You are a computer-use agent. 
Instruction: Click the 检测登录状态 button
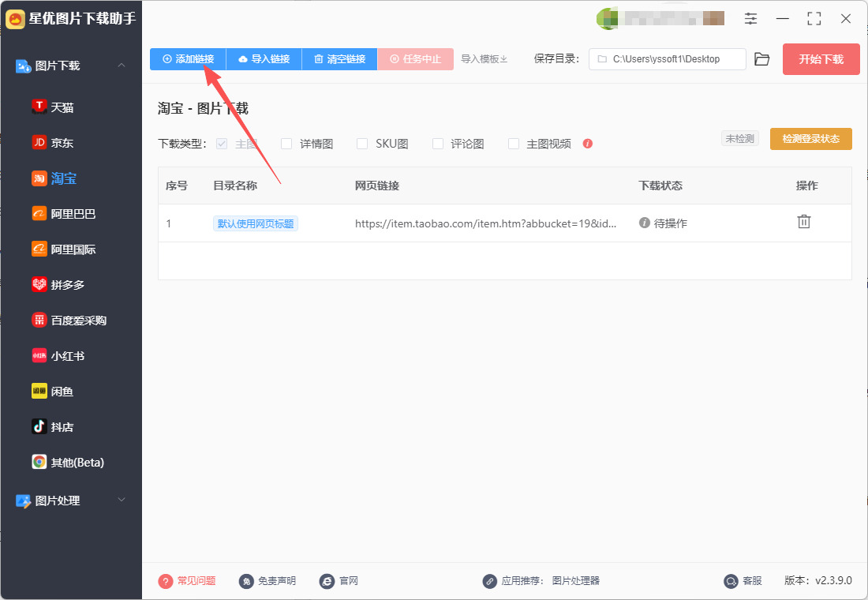point(810,138)
